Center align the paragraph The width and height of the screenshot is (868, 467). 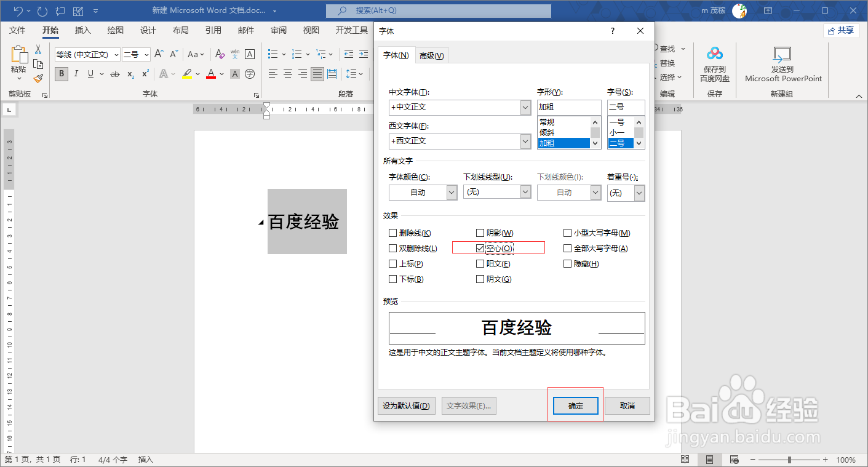click(x=288, y=74)
